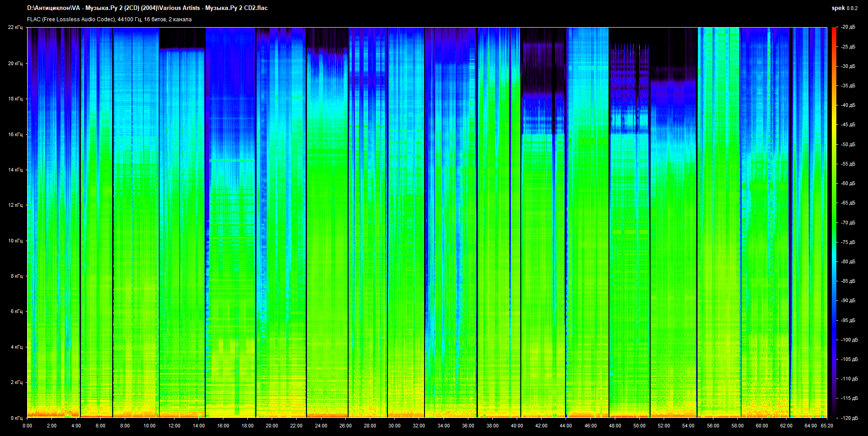
Task: Click the 10 кГц frequency axis label
Action: tap(15, 241)
